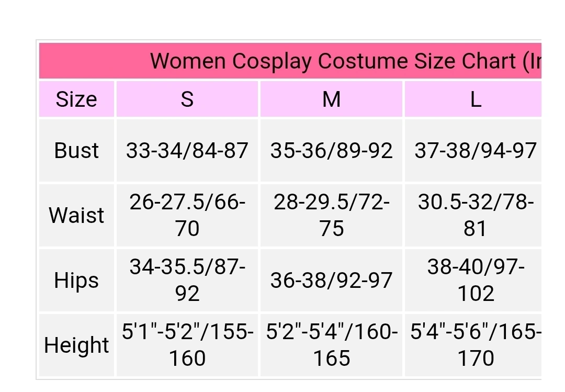Click bust value 33-34/84-87
This screenshot has height=392, width=565.
pos(187,150)
